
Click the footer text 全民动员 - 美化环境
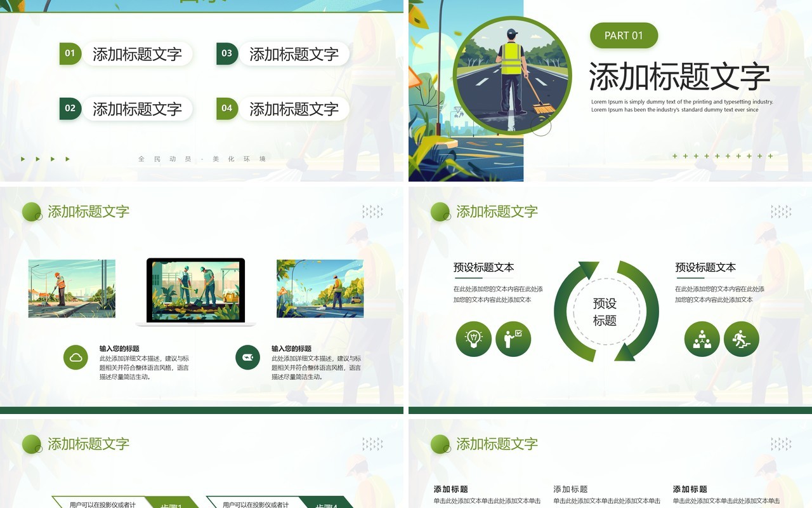pos(202,159)
